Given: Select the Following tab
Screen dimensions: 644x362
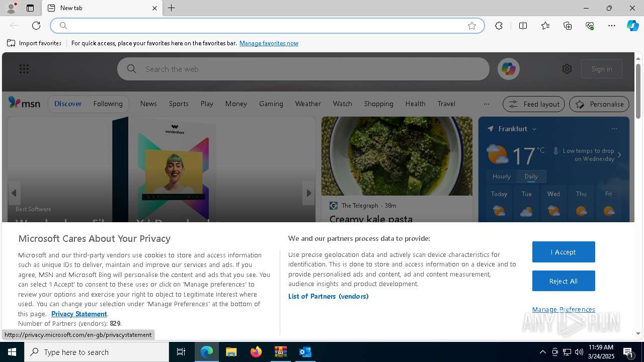Looking at the screenshot, I should coord(108,104).
